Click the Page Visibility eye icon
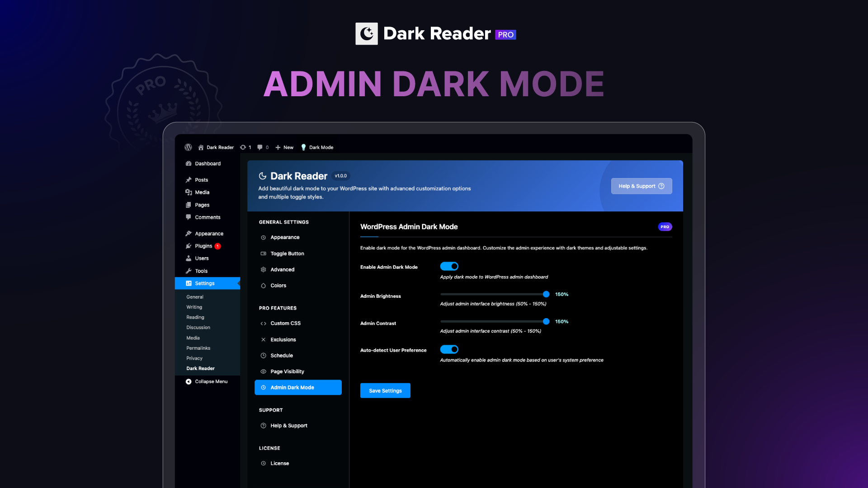 pyautogui.click(x=264, y=371)
